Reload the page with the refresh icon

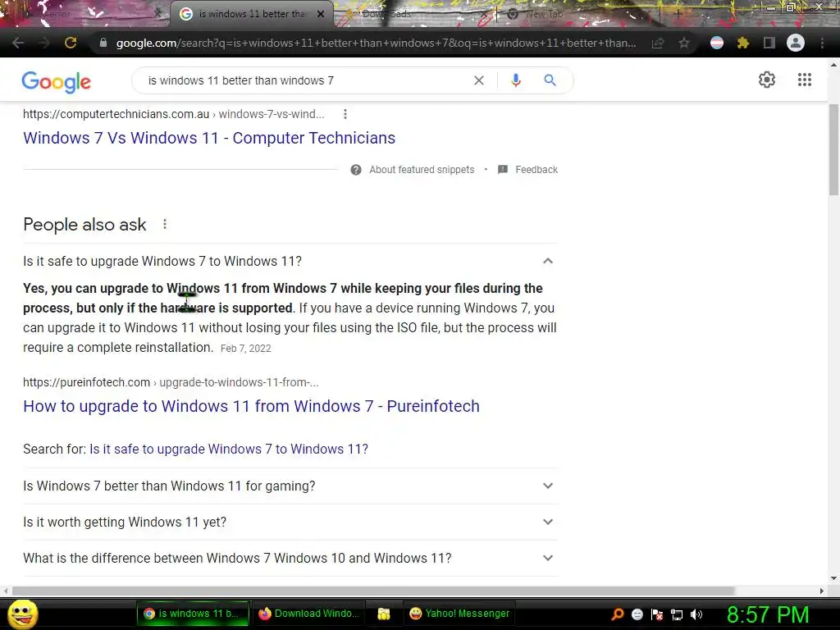(71, 43)
